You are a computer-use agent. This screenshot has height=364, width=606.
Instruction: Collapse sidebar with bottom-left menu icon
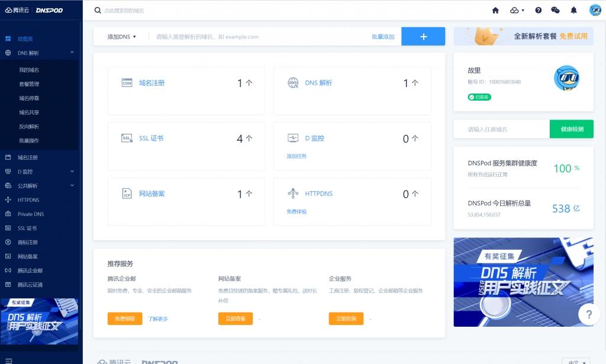pos(9,361)
